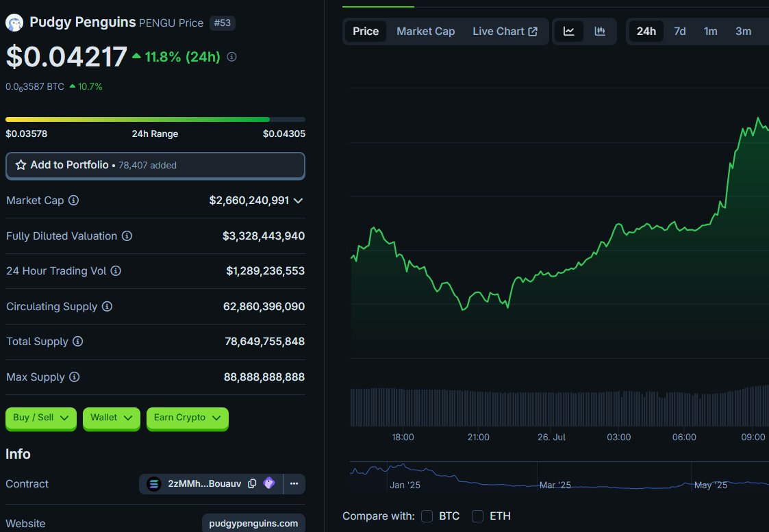
Task: Click max supply value 88,888,888,888
Action: (264, 377)
